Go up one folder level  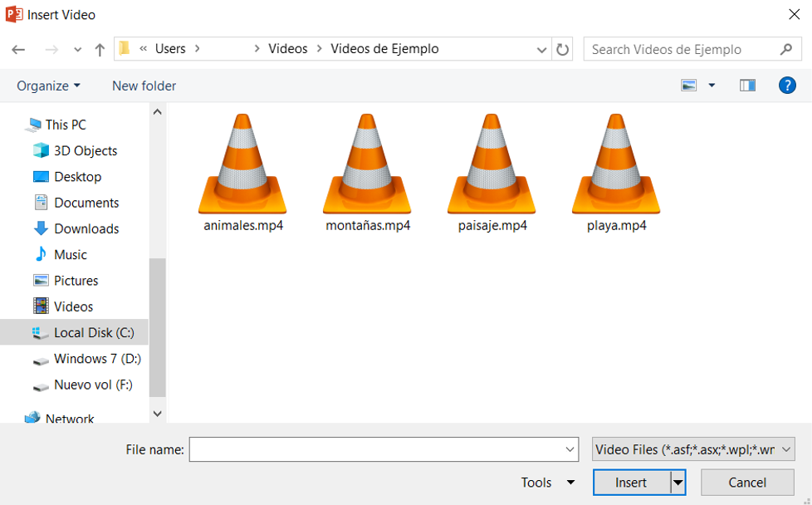click(100, 50)
